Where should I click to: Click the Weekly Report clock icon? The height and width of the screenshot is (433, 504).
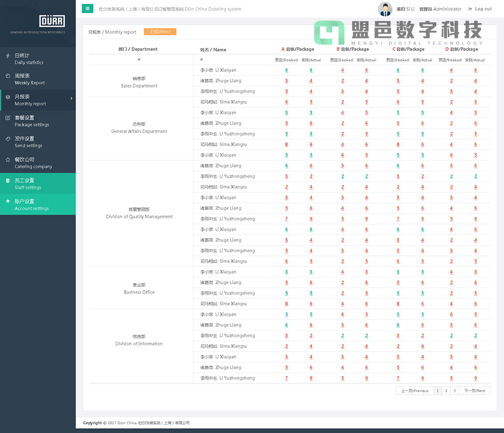coord(7,76)
